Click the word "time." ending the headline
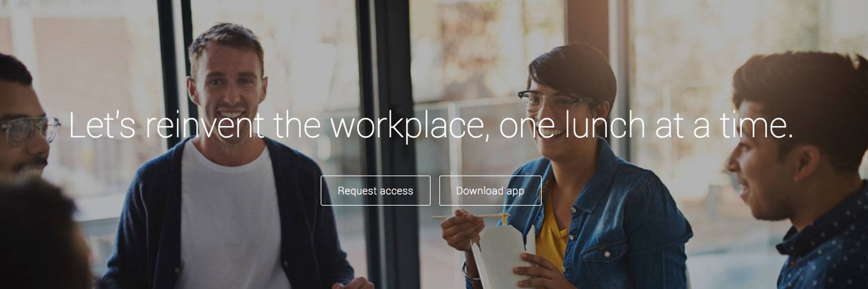Image resolution: width=868 pixels, height=289 pixels. tap(755, 125)
